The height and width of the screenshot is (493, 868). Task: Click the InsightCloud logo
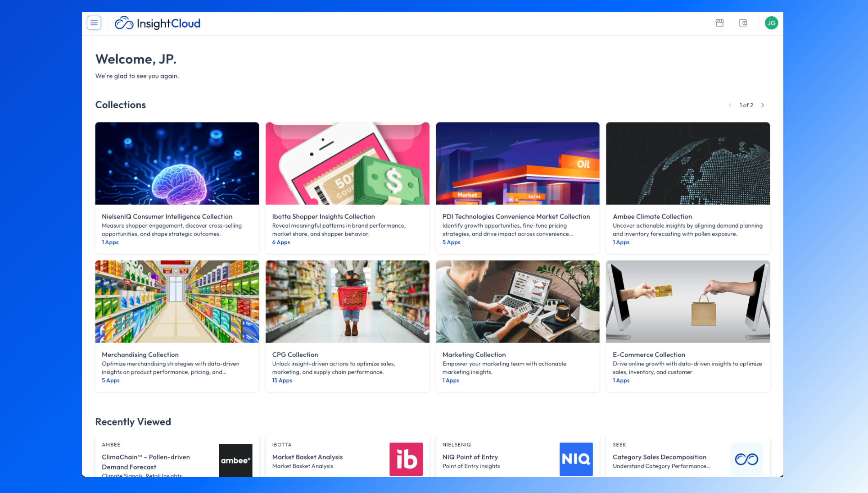(158, 23)
